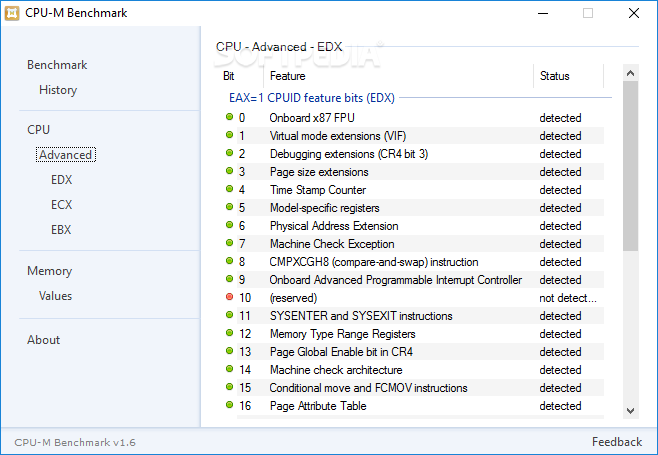This screenshot has width=658, height=455.
Task: Select the EDX sub-item under Advanced
Action: [62, 180]
